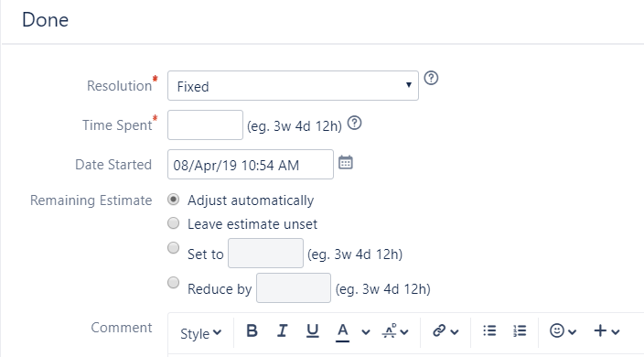This screenshot has height=357, width=644.
Task: Choose Leave estimate unset radio button
Action: coord(173,223)
